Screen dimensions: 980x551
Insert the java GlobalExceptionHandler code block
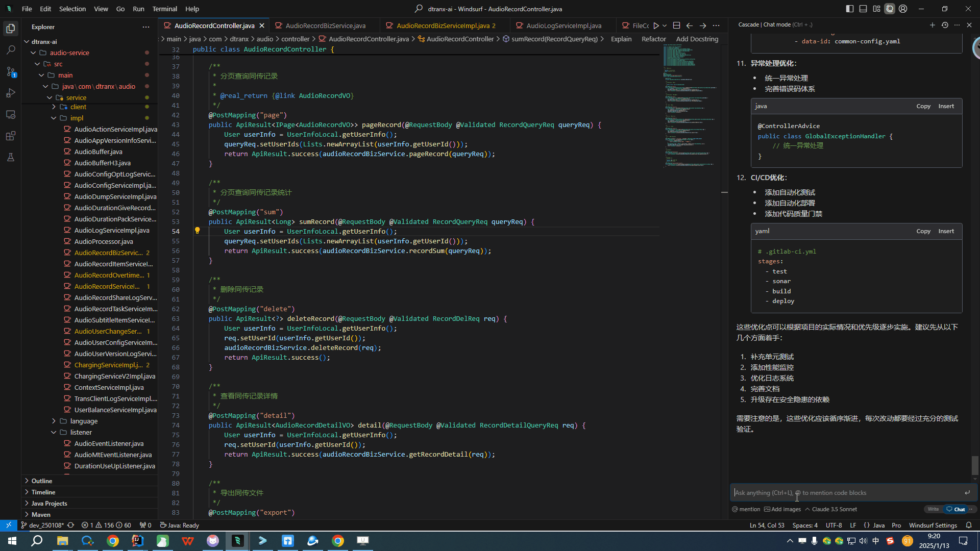[946, 106]
